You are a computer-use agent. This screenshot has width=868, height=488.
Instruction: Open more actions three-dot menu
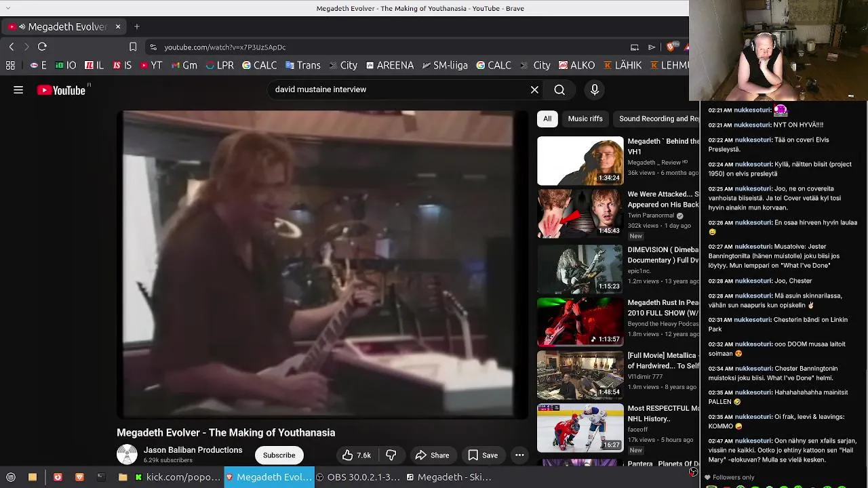[x=519, y=455]
